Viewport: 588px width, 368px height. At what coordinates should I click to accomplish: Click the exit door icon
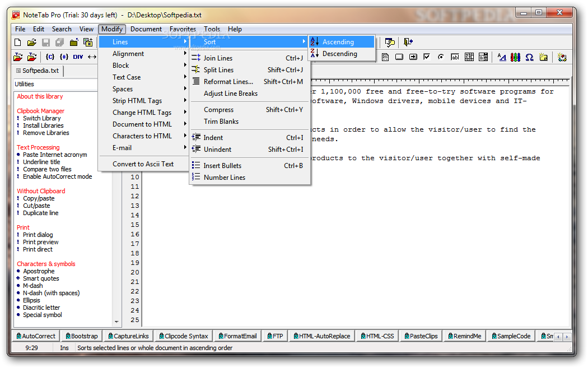(408, 43)
